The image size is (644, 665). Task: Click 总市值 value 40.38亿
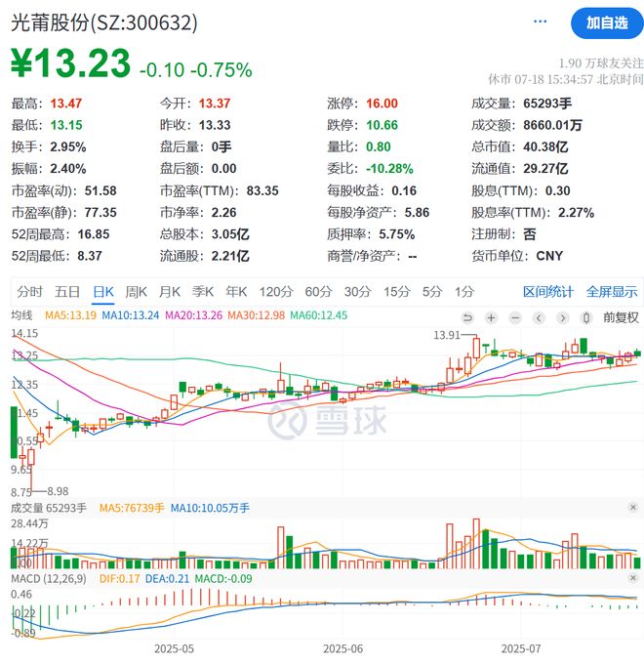tap(545, 147)
